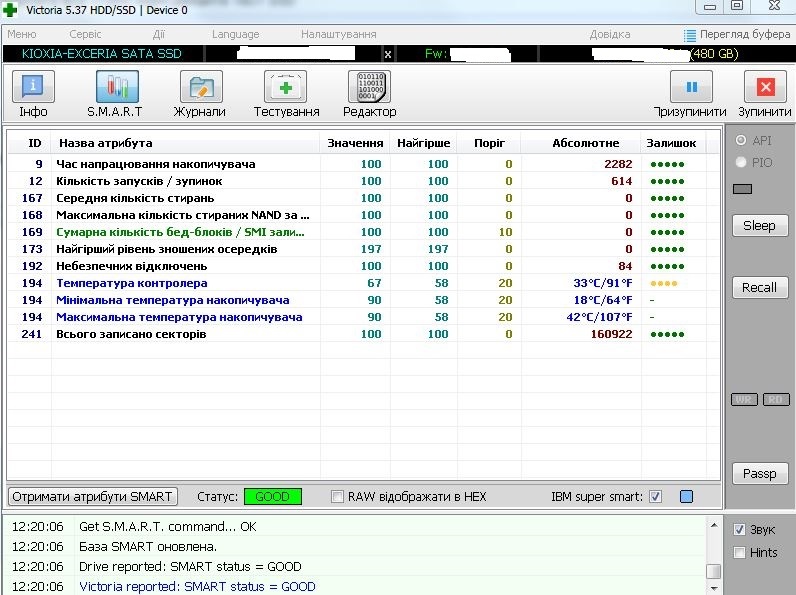Select row Максимальна кількість стираних NAND

coord(363,215)
